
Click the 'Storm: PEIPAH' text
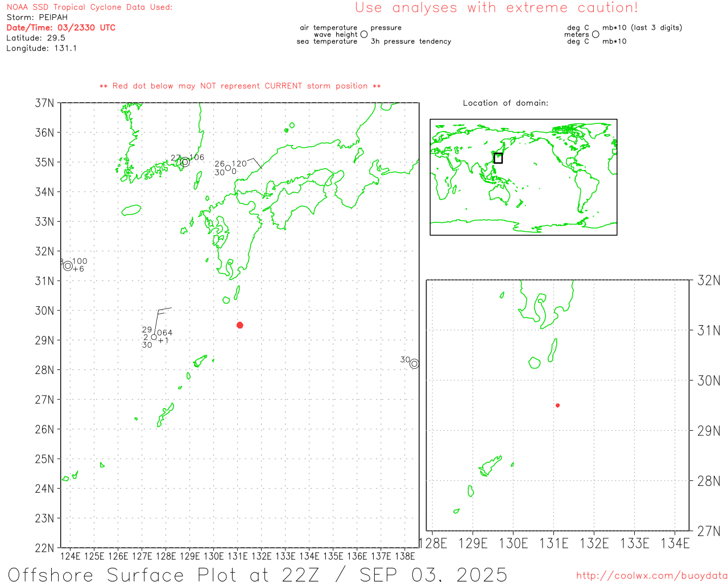(x=37, y=17)
